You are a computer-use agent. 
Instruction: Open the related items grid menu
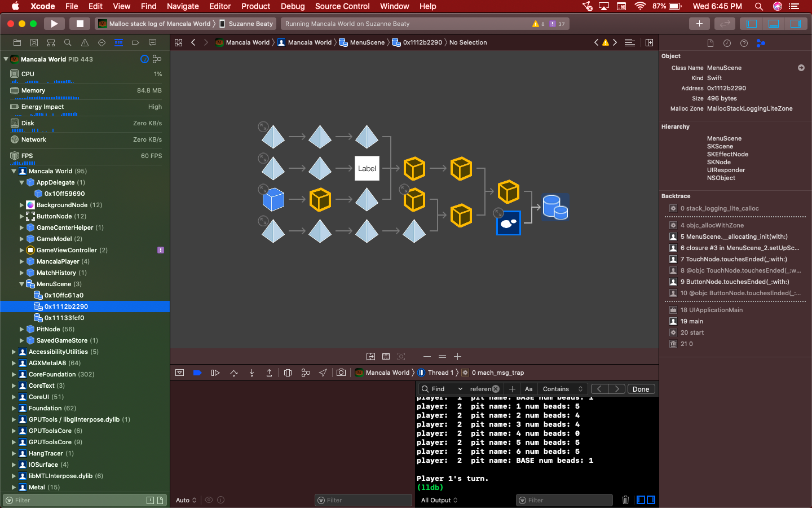click(179, 42)
